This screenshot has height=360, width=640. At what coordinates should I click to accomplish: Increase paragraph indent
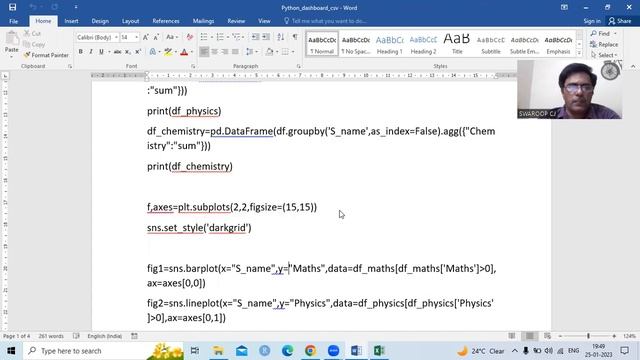click(266, 37)
